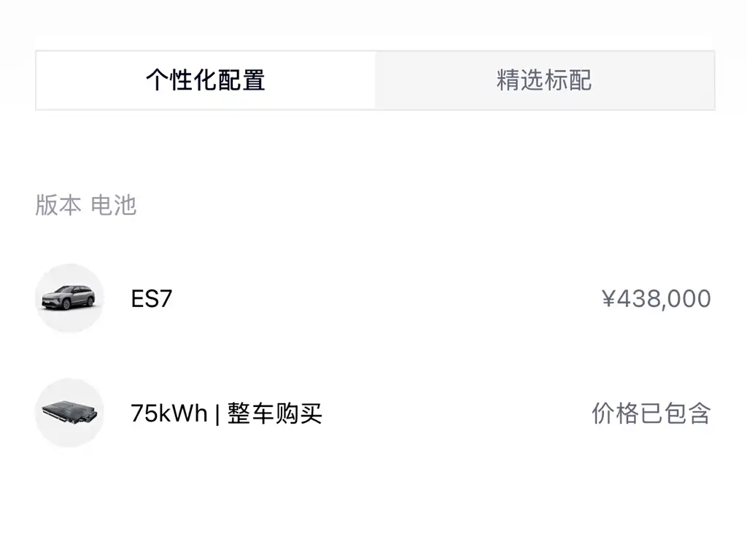Select the 配置 characters in active tab
Screen dimensions: 747x560
click(241, 80)
